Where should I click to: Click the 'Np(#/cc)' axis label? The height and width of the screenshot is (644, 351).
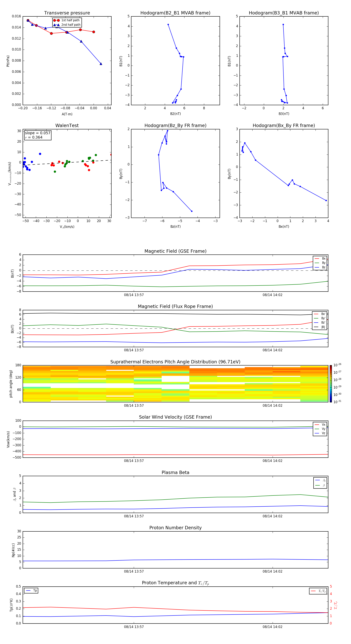(x=13, y=550)
